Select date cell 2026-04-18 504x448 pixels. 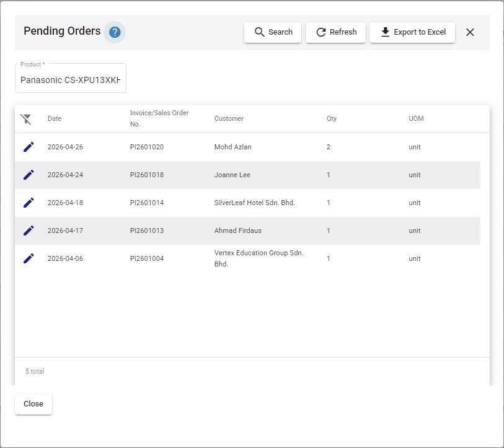click(x=65, y=203)
